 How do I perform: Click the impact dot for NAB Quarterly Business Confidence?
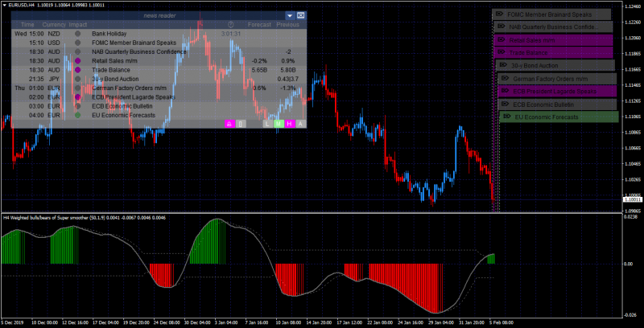(x=77, y=51)
